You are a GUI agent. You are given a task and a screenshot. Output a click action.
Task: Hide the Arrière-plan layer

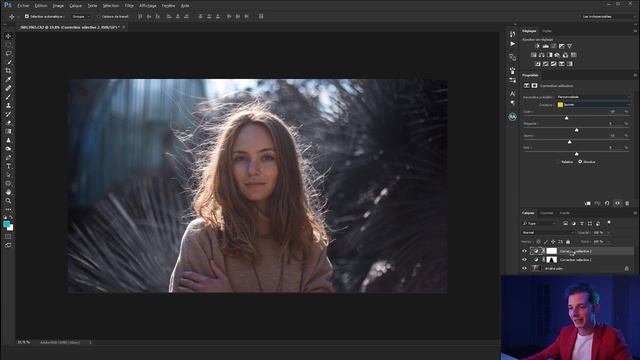[524, 269]
